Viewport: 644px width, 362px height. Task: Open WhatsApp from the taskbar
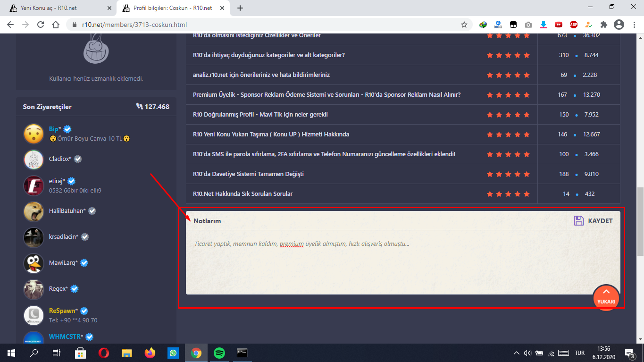[173, 353]
